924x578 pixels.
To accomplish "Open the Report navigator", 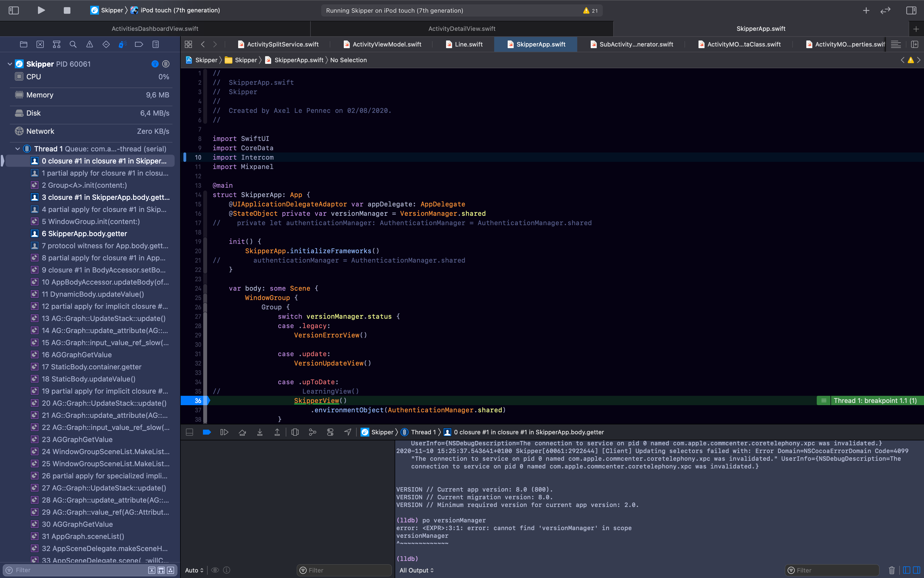I will click(155, 44).
